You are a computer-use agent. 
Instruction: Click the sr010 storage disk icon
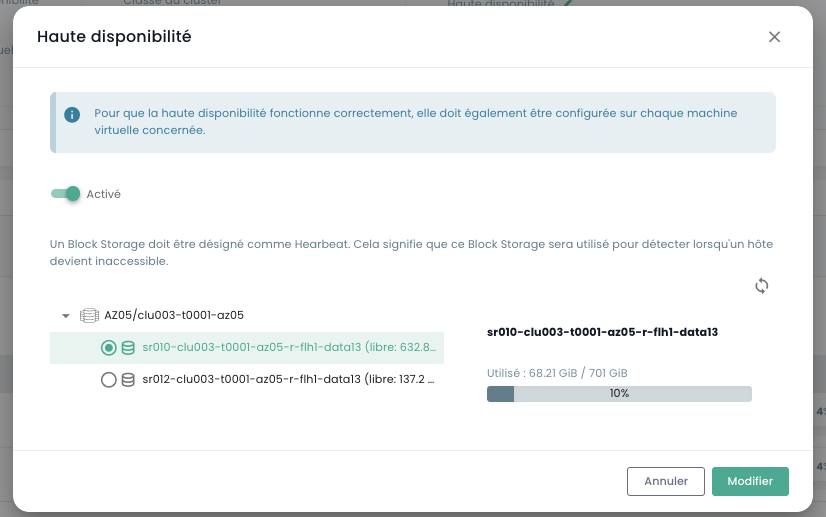click(128, 348)
